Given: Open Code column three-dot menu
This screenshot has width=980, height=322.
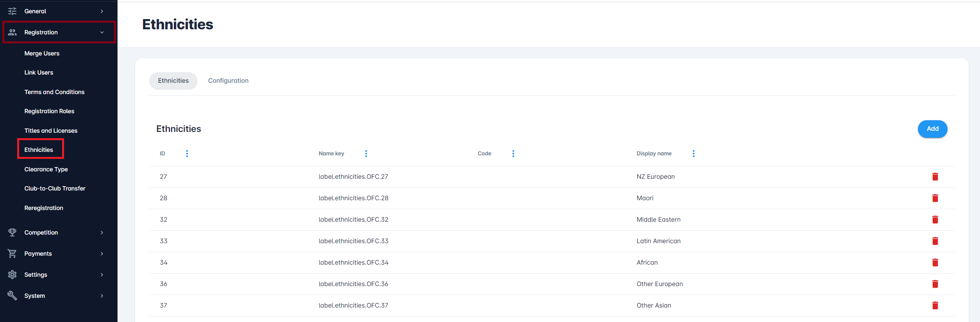Looking at the screenshot, I should tap(513, 154).
